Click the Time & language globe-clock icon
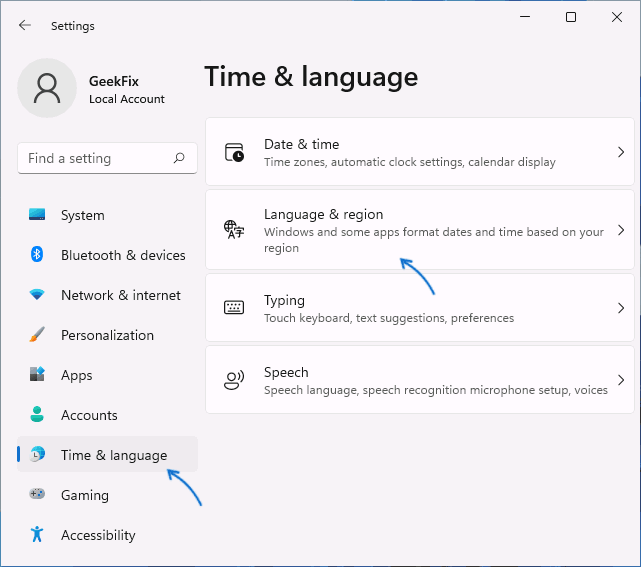 click(37, 454)
